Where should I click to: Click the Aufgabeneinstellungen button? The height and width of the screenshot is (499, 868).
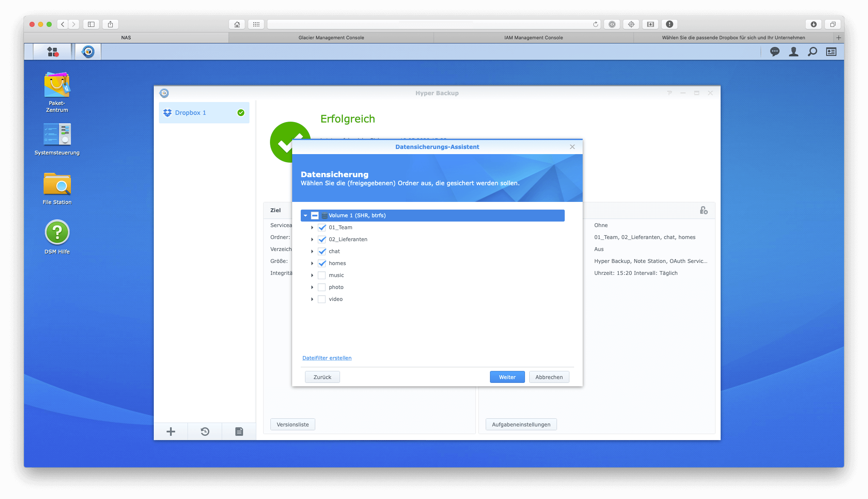click(520, 424)
